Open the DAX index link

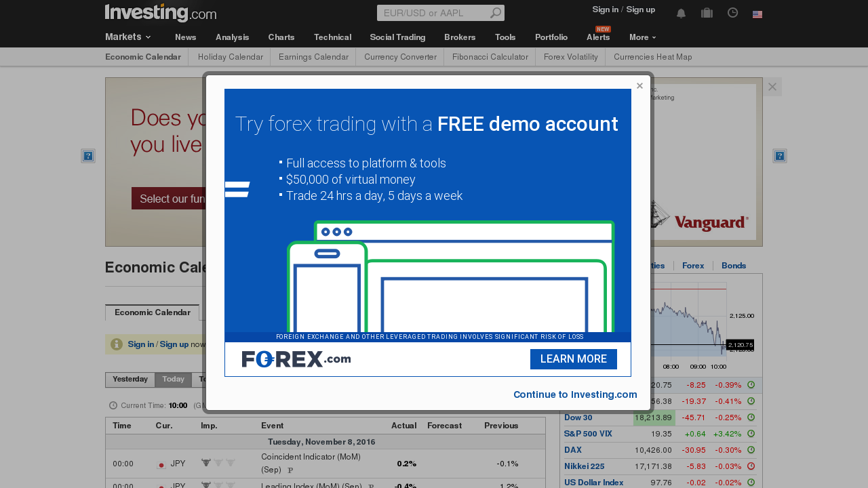coord(573,450)
